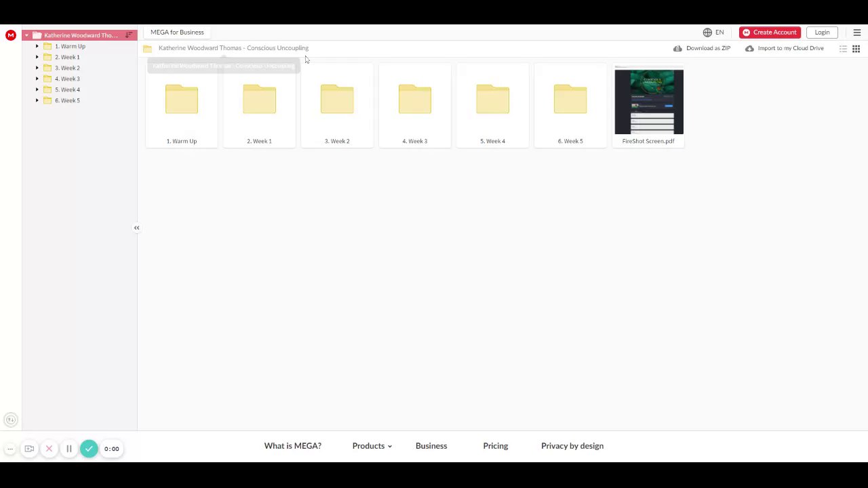Click the red MEGA logo icon
The width and height of the screenshot is (868, 488).
pyautogui.click(x=11, y=35)
